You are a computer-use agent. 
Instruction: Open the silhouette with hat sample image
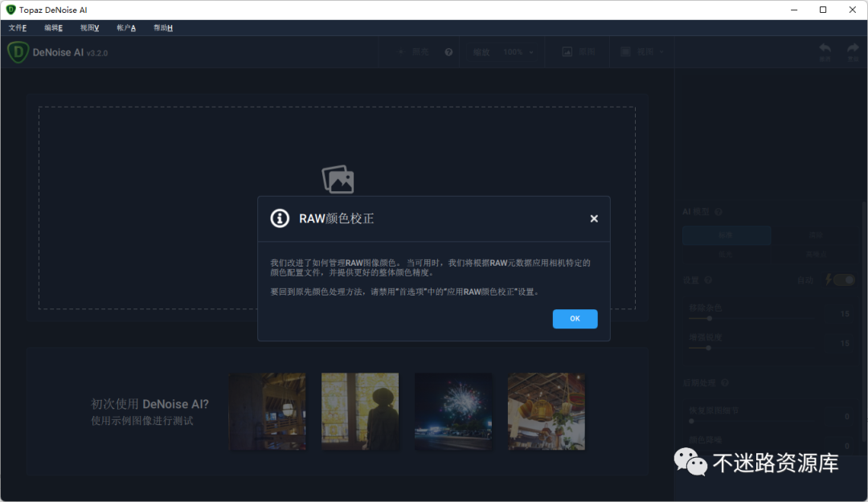click(360, 411)
